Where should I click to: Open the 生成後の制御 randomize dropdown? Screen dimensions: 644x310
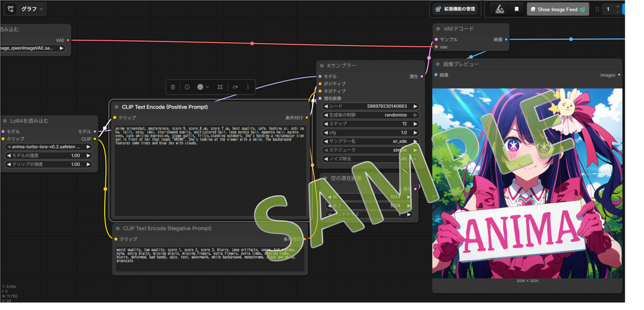pos(371,115)
